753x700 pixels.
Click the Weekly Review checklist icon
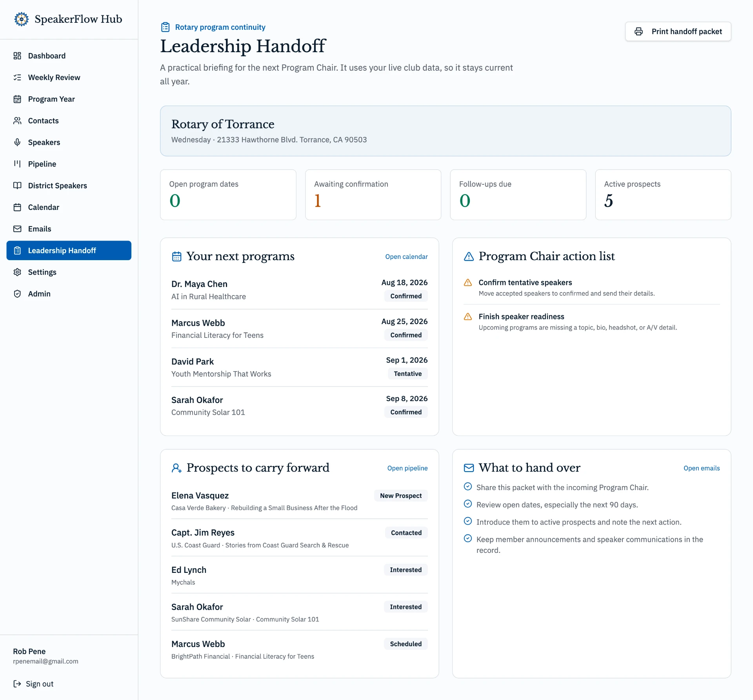[x=17, y=77]
